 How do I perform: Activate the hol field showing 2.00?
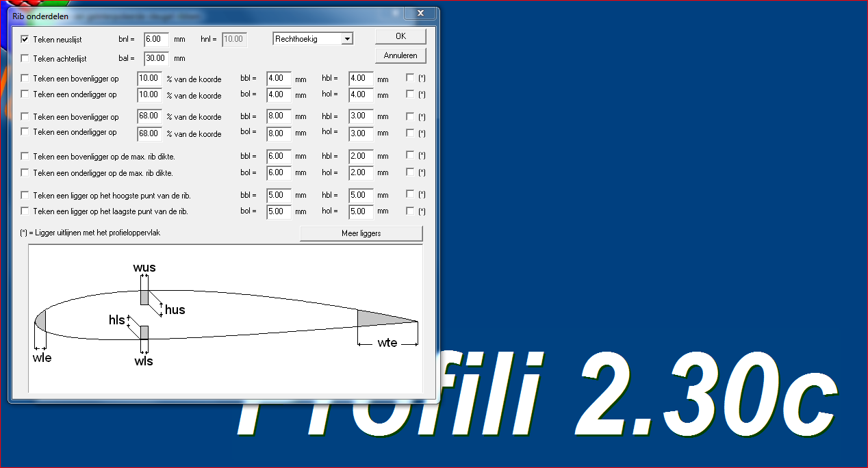(x=361, y=172)
